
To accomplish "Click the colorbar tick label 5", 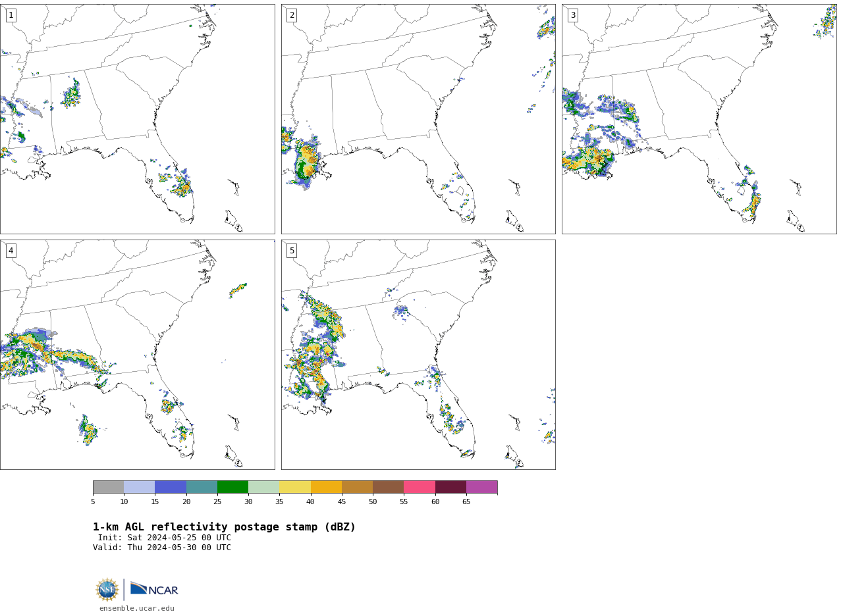I will pyautogui.click(x=93, y=502).
